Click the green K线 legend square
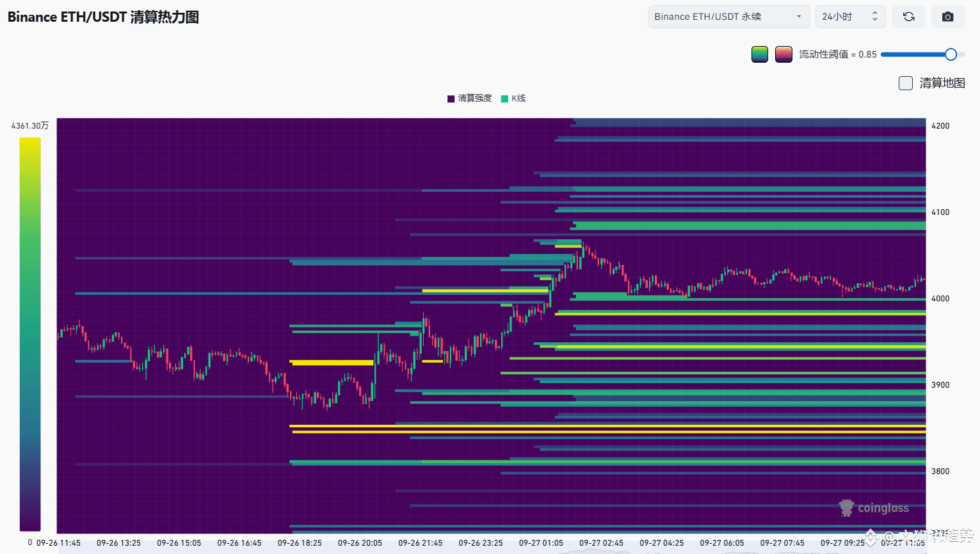This screenshot has height=554, width=980. (504, 99)
